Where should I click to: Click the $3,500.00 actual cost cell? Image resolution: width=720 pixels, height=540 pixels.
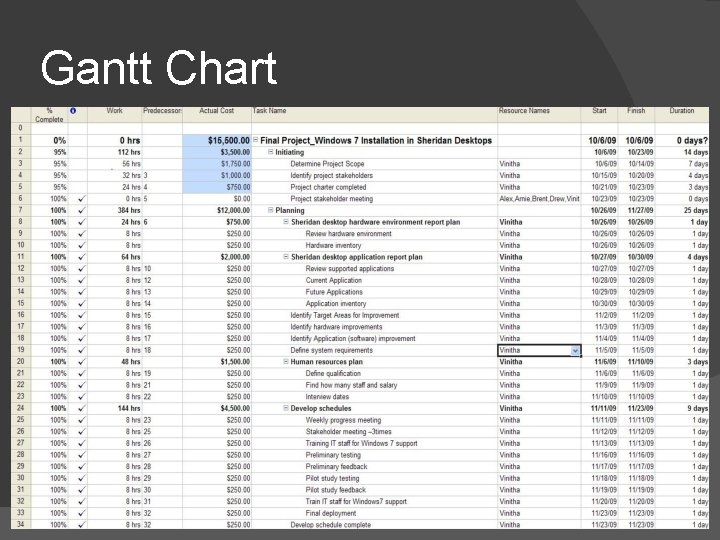coord(217,152)
